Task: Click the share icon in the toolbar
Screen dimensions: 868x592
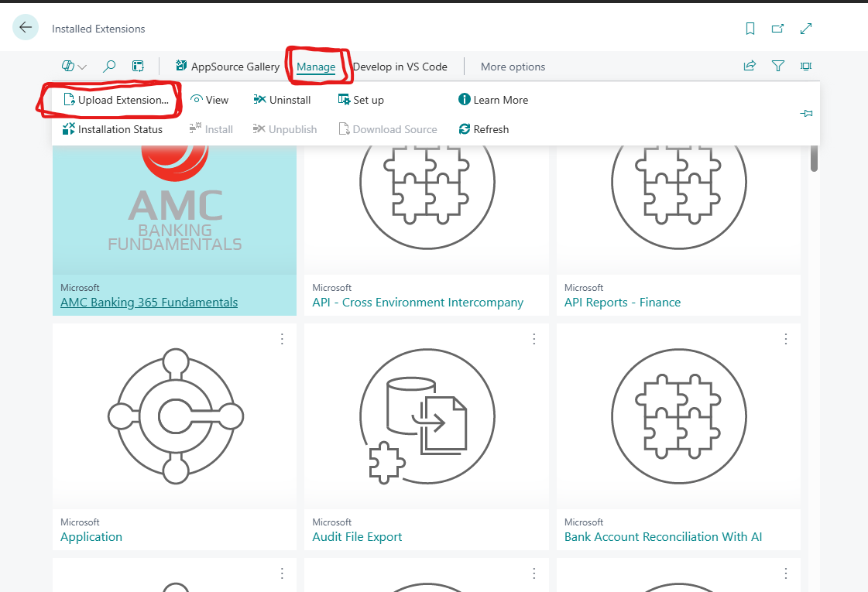Action: click(750, 67)
